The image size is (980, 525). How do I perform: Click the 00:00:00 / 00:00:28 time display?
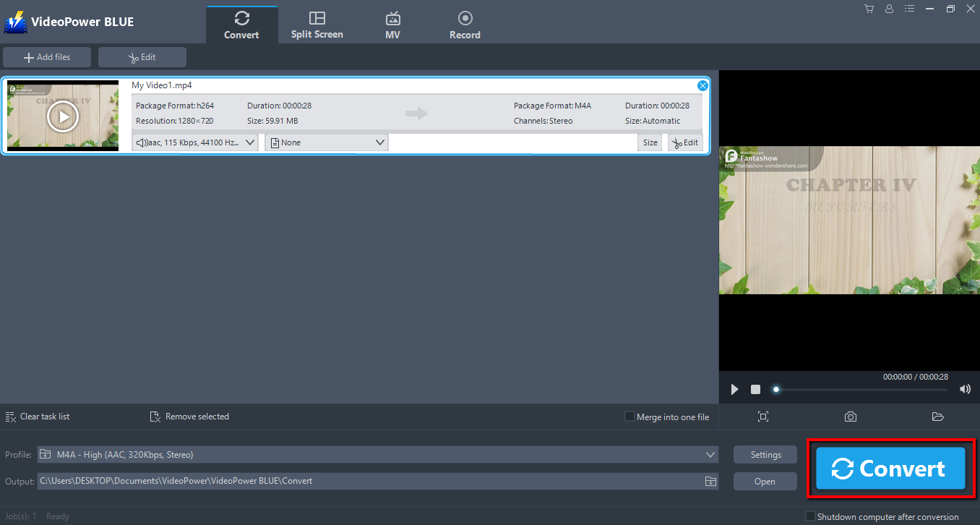[915, 377]
